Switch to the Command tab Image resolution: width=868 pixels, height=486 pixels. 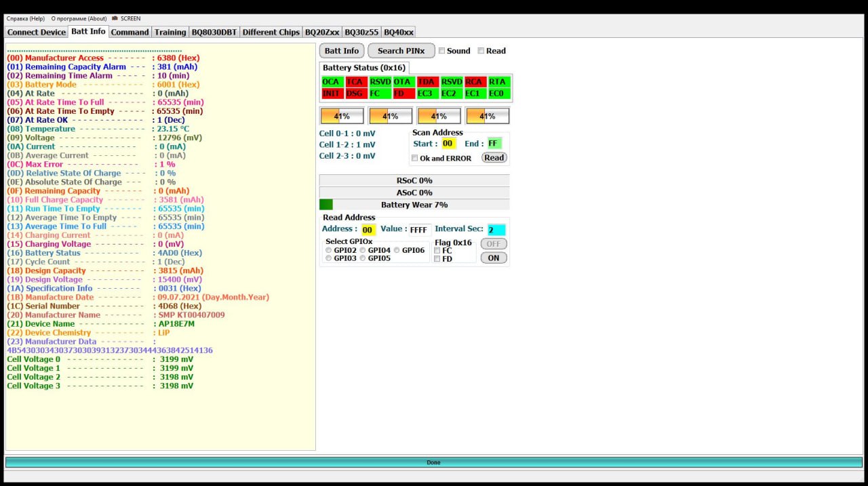click(130, 32)
